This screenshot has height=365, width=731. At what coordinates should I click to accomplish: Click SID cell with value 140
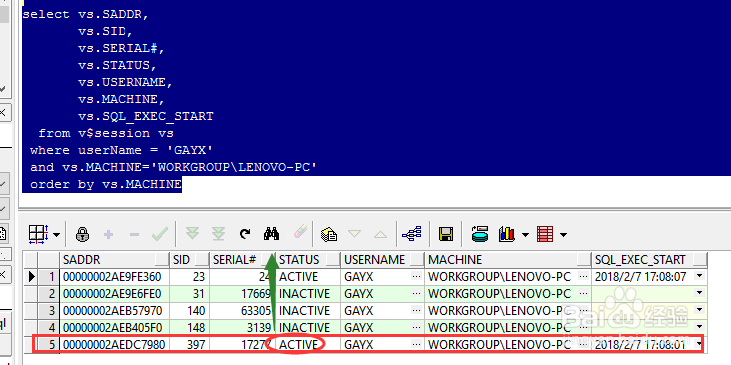coord(190,310)
